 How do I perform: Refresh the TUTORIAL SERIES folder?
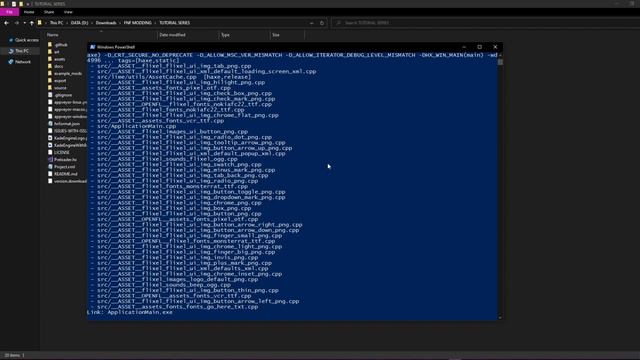[322, 23]
